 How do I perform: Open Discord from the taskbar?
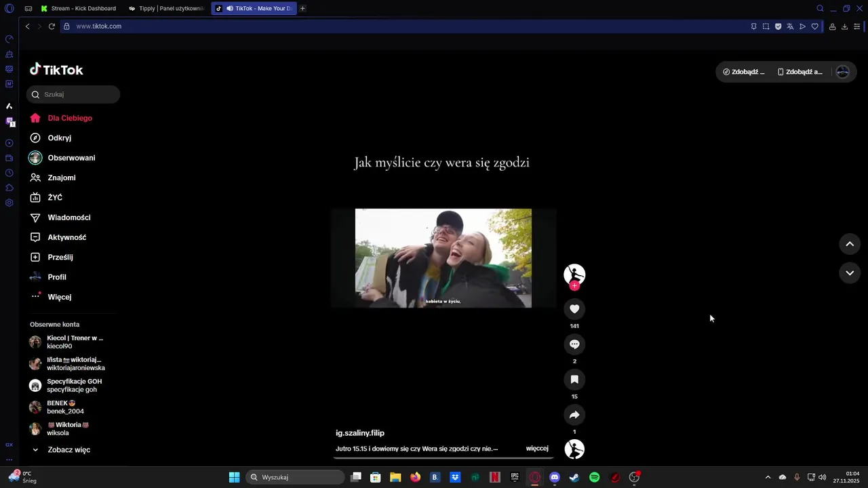(555, 477)
